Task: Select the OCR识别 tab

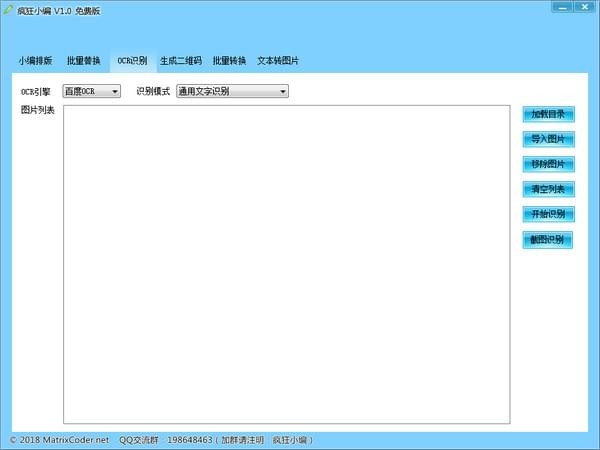Action: pos(132,60)
